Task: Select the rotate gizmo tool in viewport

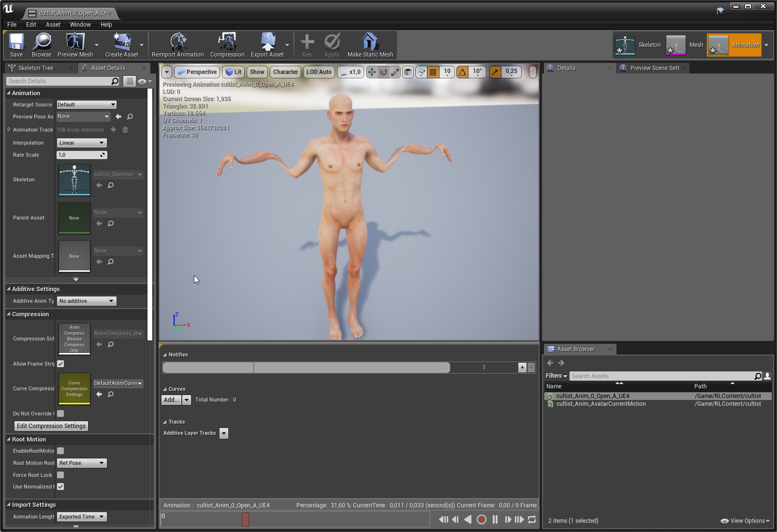Action: (x=383, y=72)
